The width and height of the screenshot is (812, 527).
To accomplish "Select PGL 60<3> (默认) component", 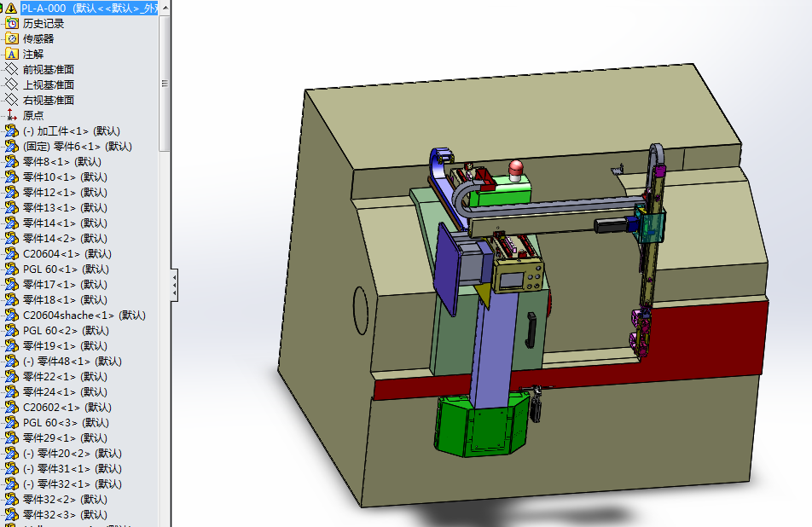I will [67, 422].
